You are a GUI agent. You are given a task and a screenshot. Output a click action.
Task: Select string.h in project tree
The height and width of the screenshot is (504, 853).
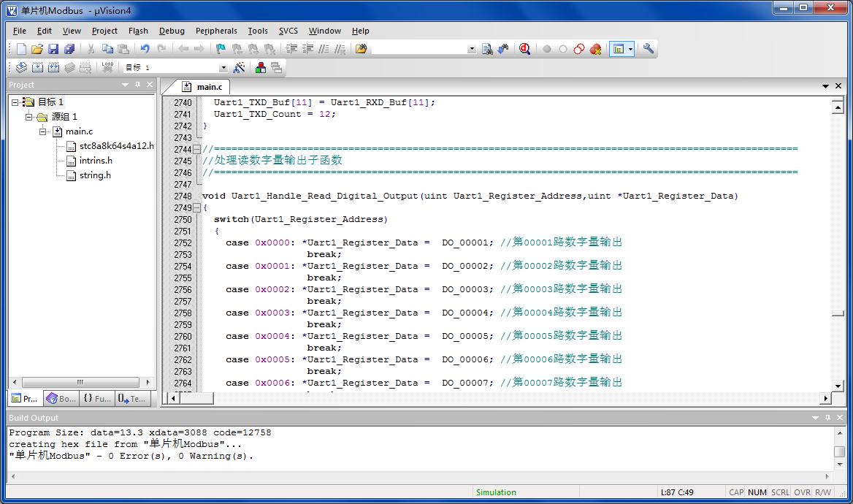click(88, 175)
